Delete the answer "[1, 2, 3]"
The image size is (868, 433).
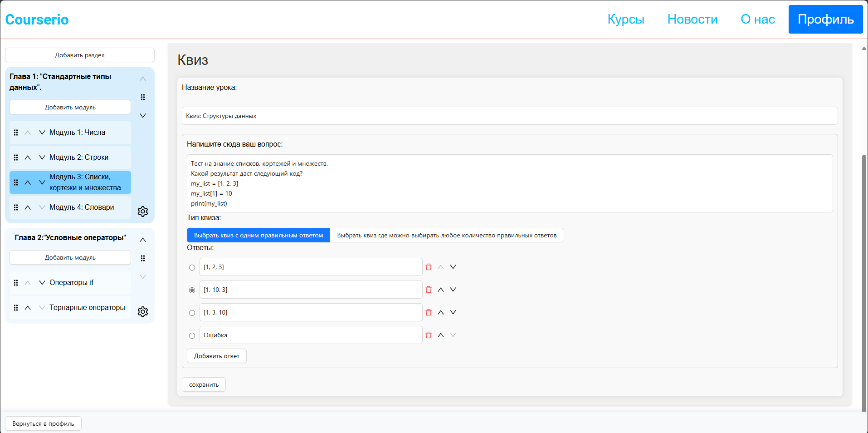[429, 267]
